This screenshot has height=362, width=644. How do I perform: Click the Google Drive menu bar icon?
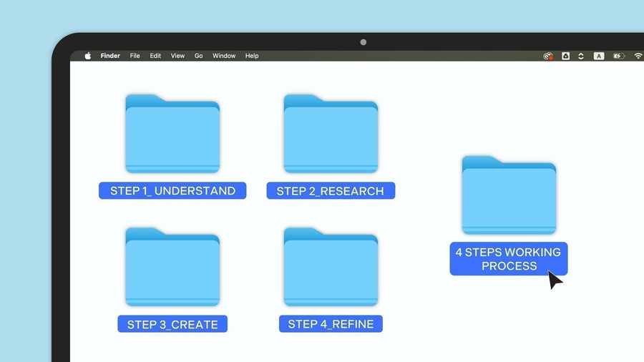pos(566,56)
